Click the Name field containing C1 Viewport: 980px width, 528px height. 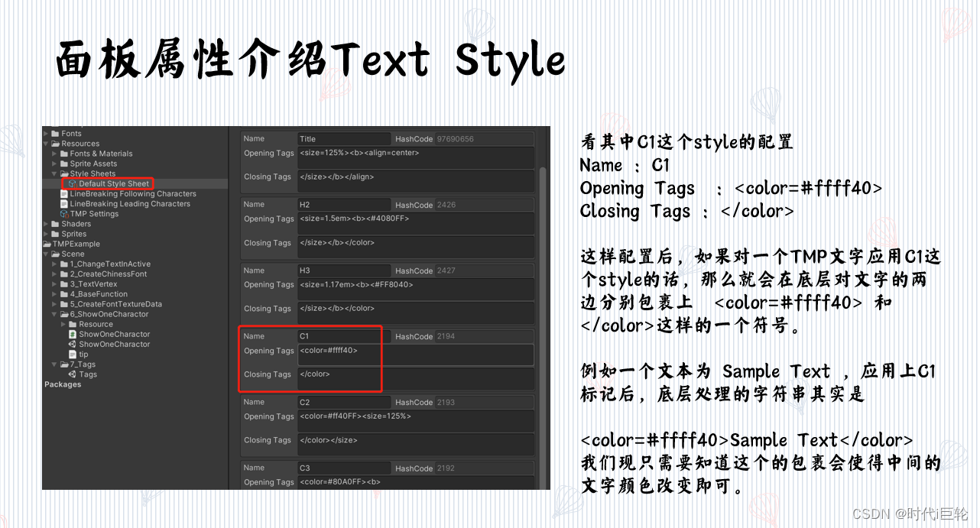point(344,336)
